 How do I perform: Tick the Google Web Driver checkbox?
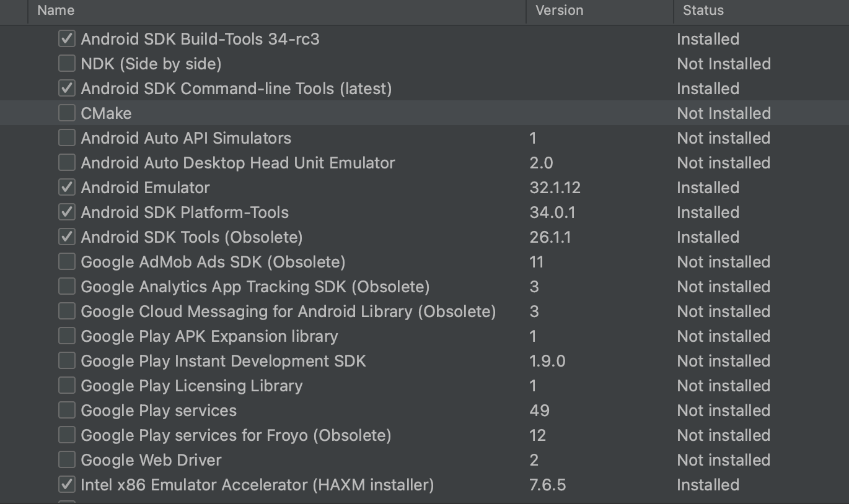tap(67, 460)
